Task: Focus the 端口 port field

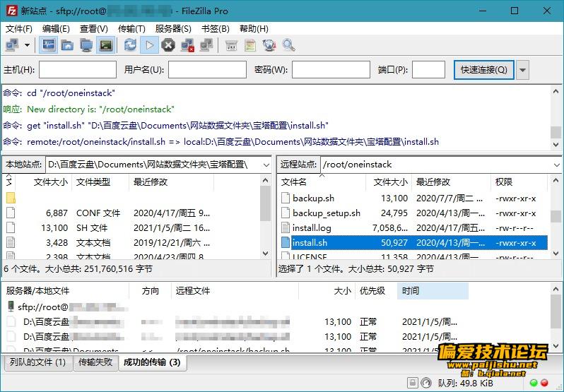Action: (428, 69)
